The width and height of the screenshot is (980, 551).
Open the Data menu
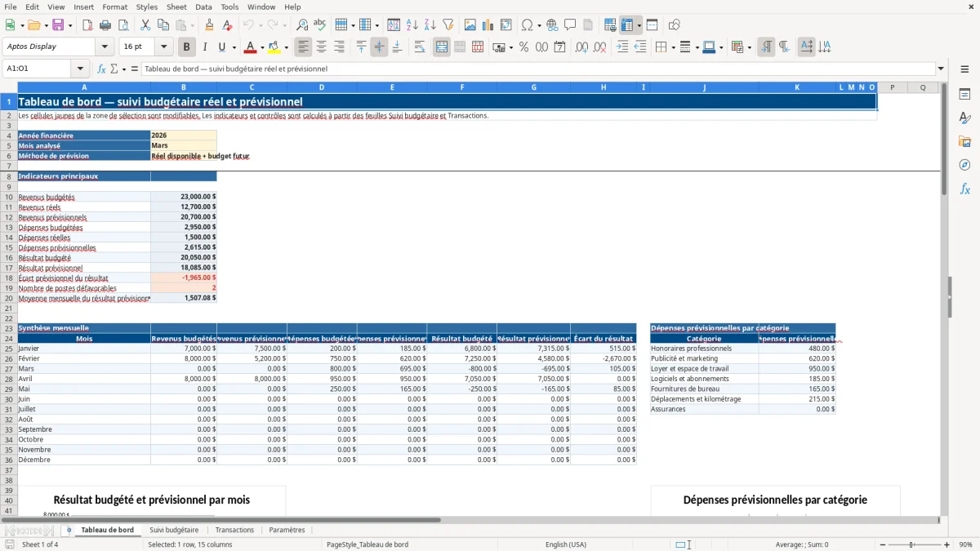[203, 7]
